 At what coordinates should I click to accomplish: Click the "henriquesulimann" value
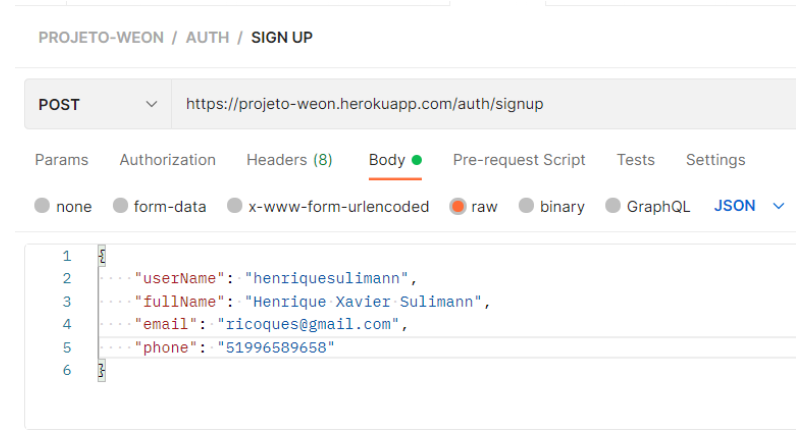coord(327,278)
